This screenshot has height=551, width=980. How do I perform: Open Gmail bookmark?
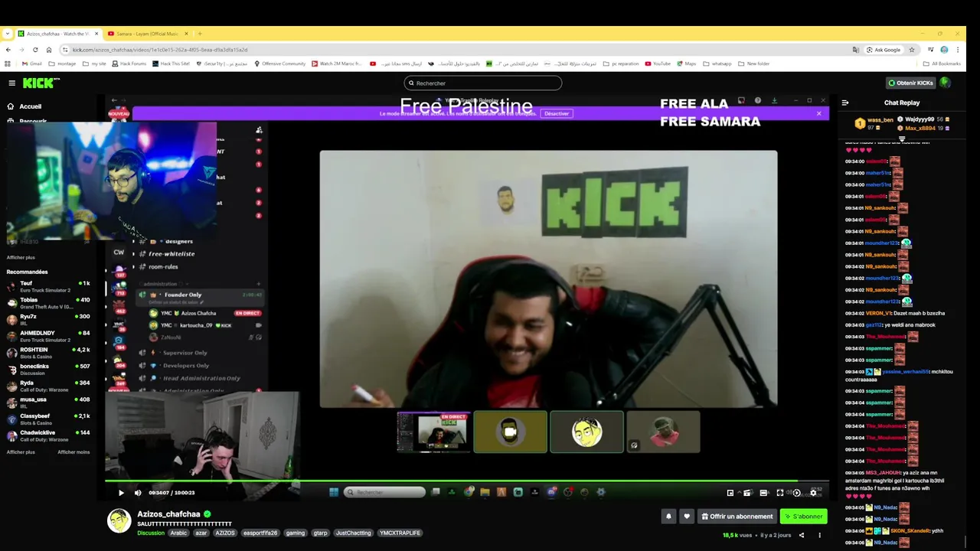[x=32, y=64]
